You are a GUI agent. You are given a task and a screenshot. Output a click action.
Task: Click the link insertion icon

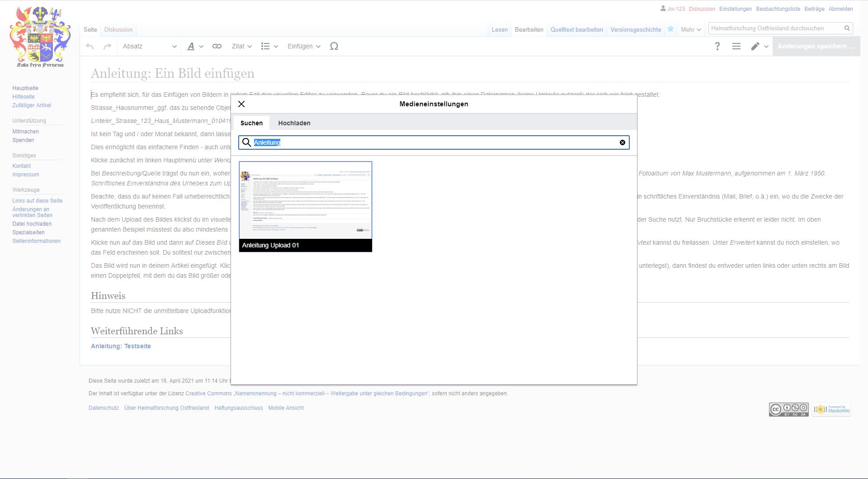(x=217, y=46)
